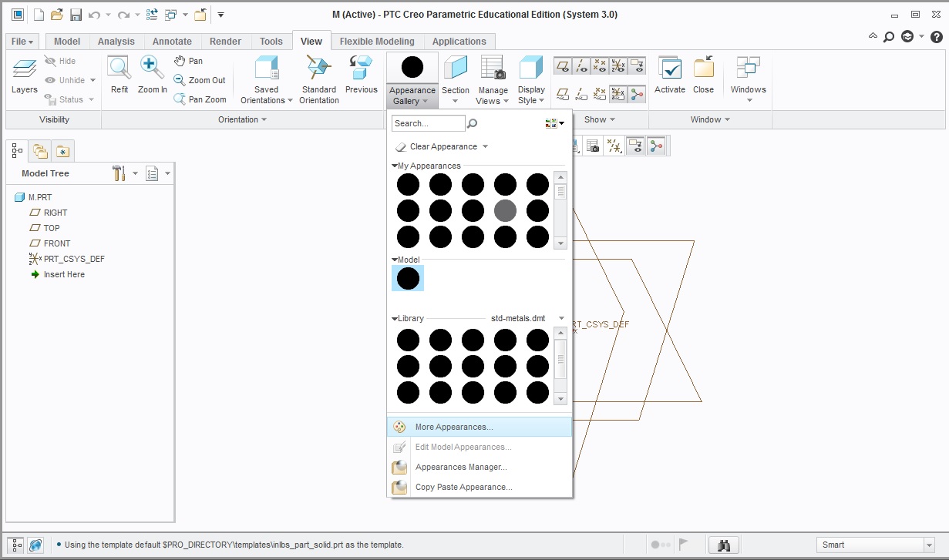Select the Zoom Out tool
This screenshot has height=560, width=949.
click(x=200, y=80)
